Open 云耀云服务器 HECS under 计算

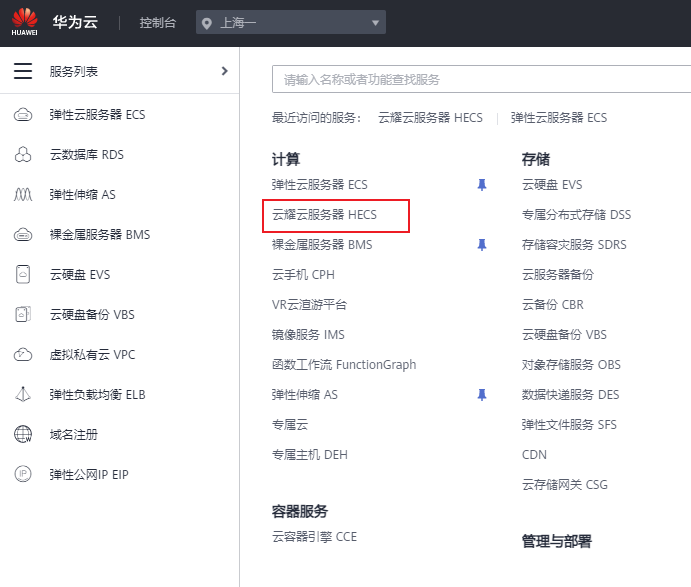tap(324, 215)
